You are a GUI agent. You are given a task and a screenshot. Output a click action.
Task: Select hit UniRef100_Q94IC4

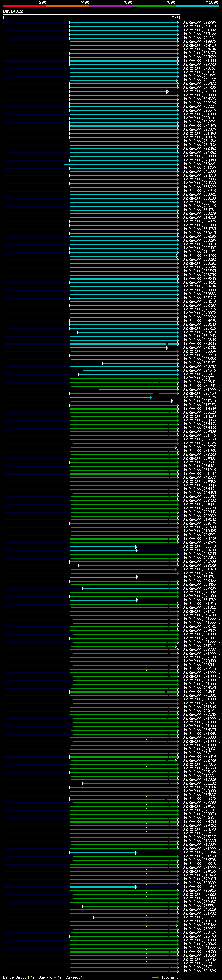pyautogui.click(x=199, y=38)
